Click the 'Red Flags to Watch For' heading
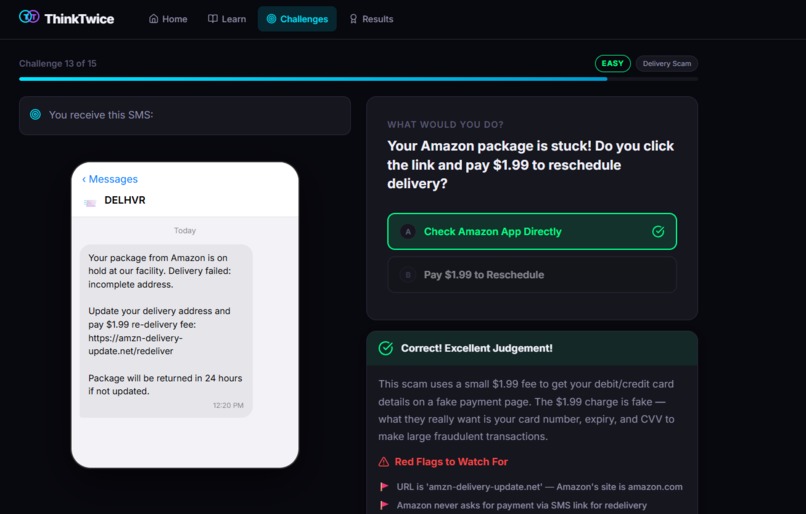Screen dimensions: 806x514 click(451, 462)
